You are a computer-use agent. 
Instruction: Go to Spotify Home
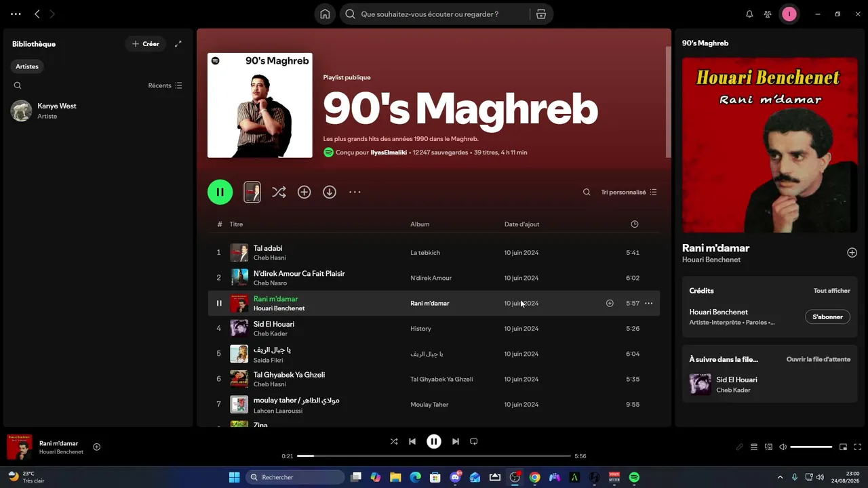pos(325,14)
